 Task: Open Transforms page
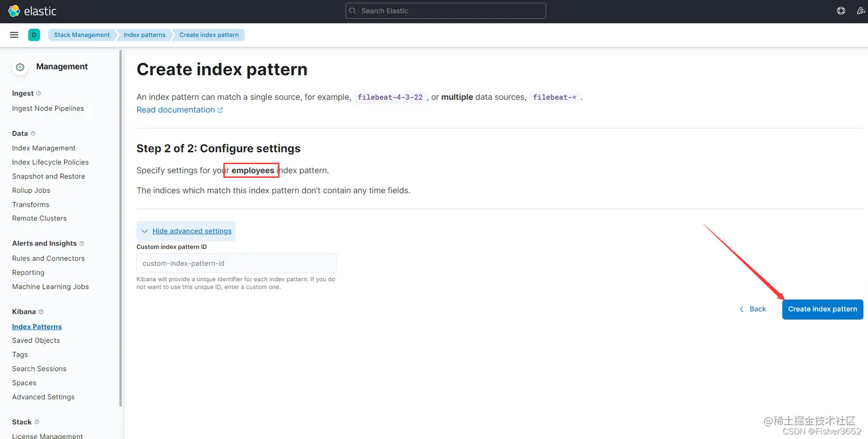tap(30, 205)
